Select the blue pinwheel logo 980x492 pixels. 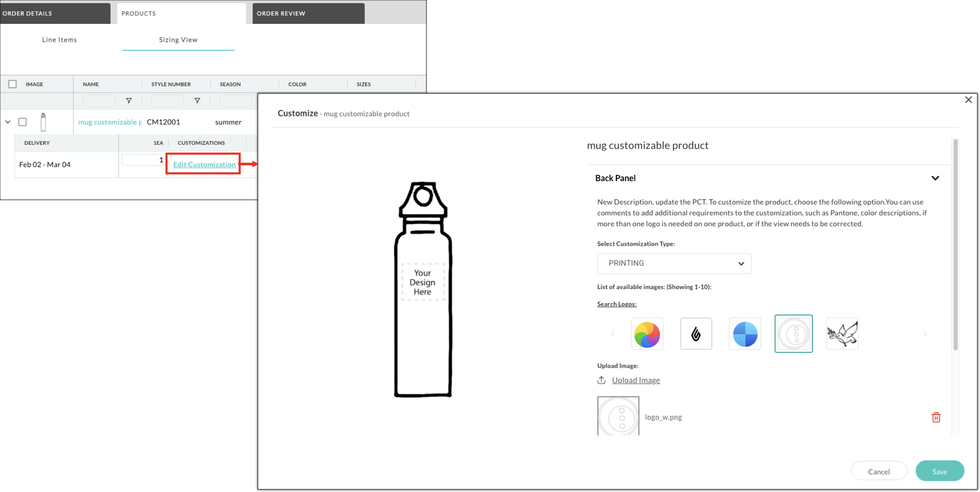point(744,334)
